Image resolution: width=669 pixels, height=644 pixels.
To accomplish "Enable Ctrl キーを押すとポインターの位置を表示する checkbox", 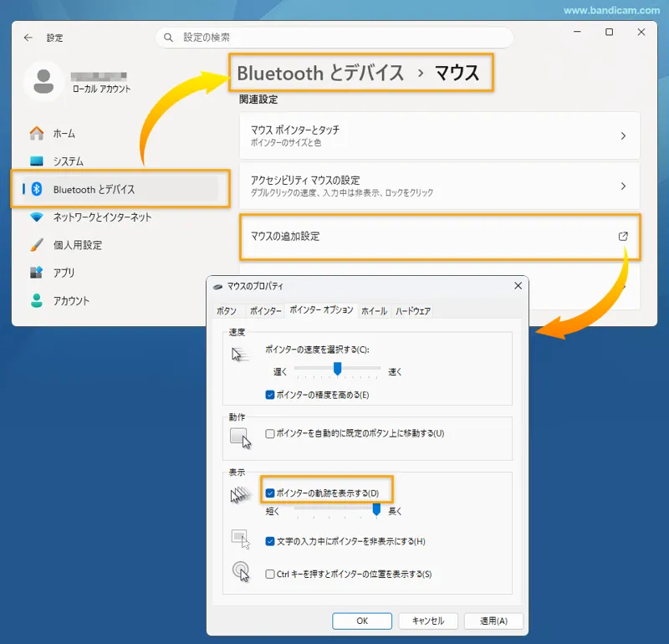I will 269,574.
